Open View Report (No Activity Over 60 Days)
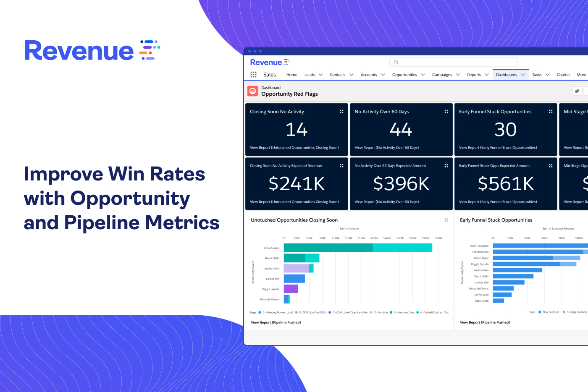Screen dimensions: 588x392 [386, 147]
